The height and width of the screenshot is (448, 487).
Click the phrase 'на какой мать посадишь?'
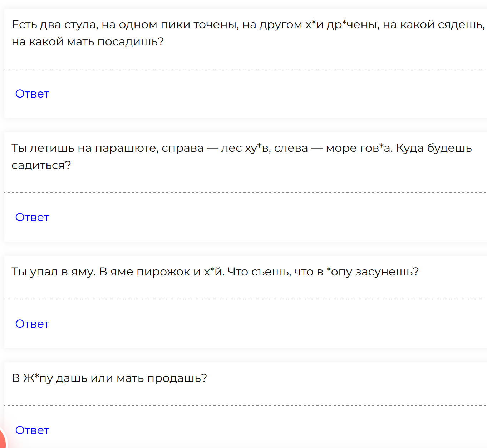(x=88, y=42)
